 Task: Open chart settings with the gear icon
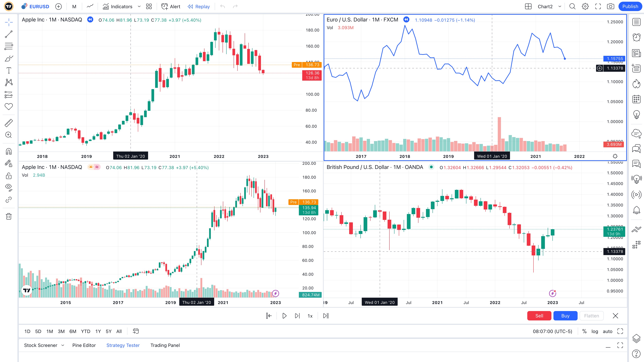[x=585, y=7]
